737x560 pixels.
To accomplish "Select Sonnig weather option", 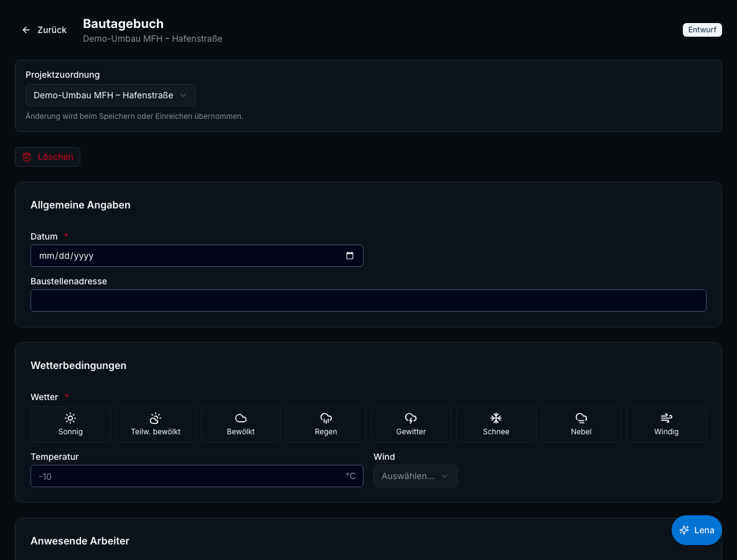I will tap(70, 424).
